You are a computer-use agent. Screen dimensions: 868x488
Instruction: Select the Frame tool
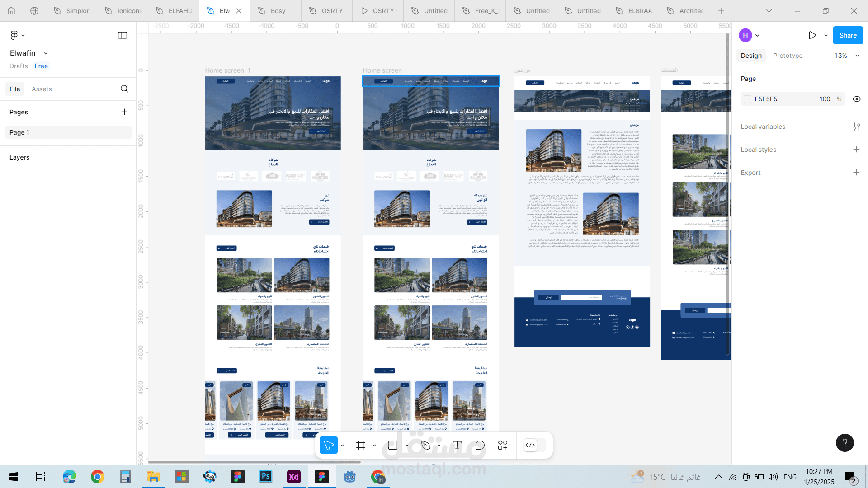pos(361,445)
